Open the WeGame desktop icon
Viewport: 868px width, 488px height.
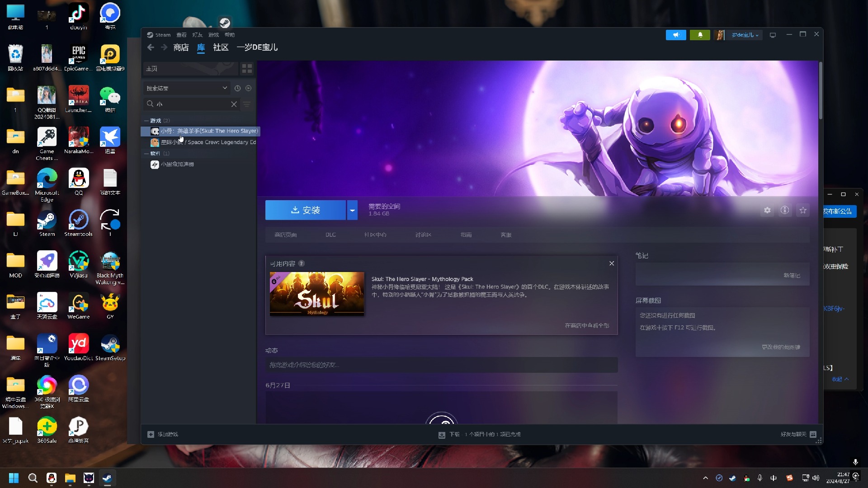click(78, 306)
